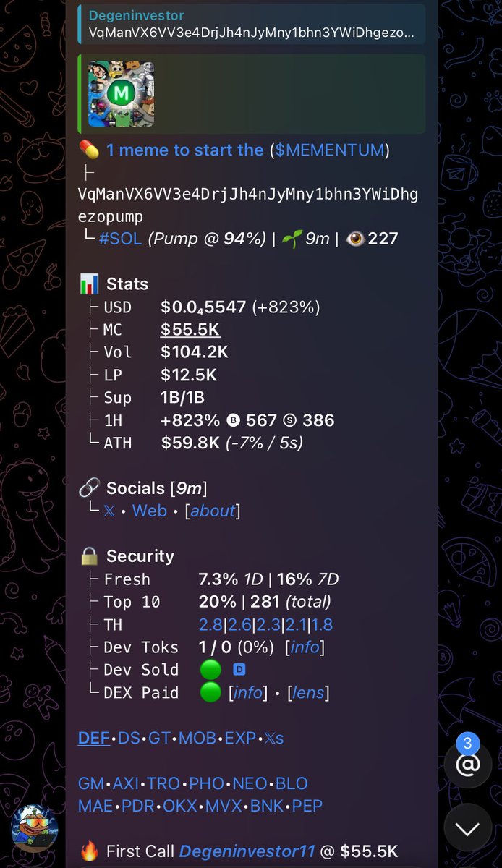Tap the #SOL hashtag

[120, 239]
